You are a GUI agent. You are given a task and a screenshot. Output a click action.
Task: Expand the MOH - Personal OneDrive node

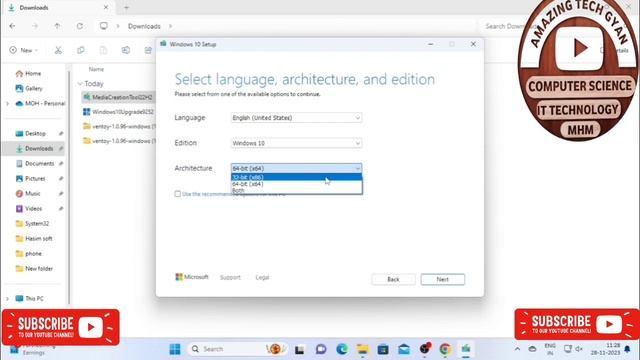coord(7,104)
